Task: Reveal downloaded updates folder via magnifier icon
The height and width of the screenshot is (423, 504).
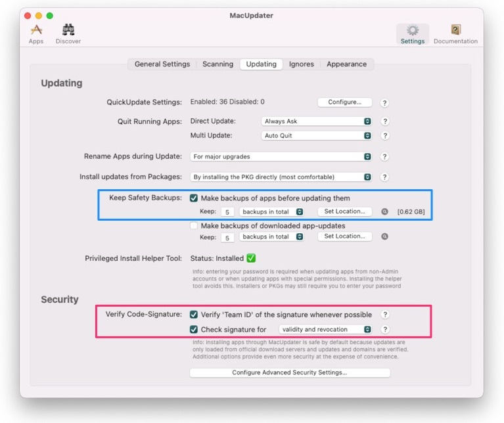Action: click(384, 236)
